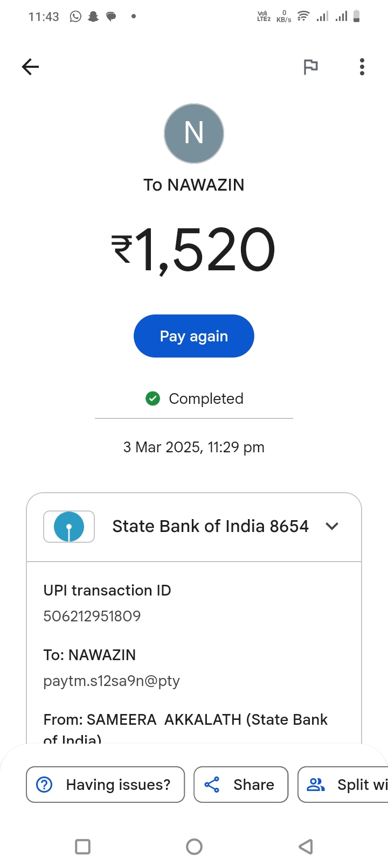Tap the green Completed checkmark icon

[153, 398]
